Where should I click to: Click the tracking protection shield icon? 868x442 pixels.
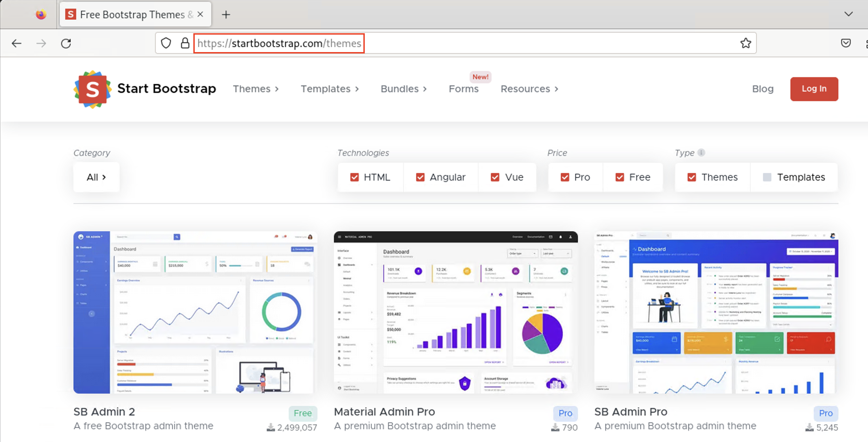(x=166, y=43)
